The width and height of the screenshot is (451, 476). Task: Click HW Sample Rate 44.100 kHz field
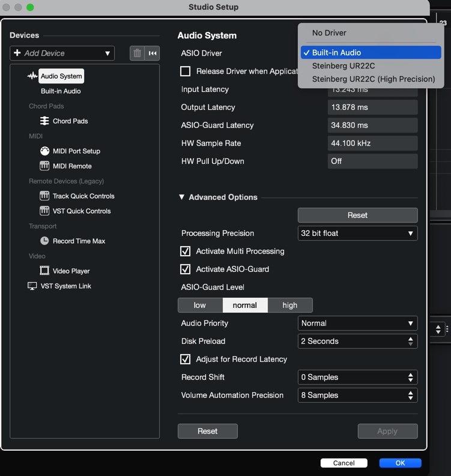point(373,143)
